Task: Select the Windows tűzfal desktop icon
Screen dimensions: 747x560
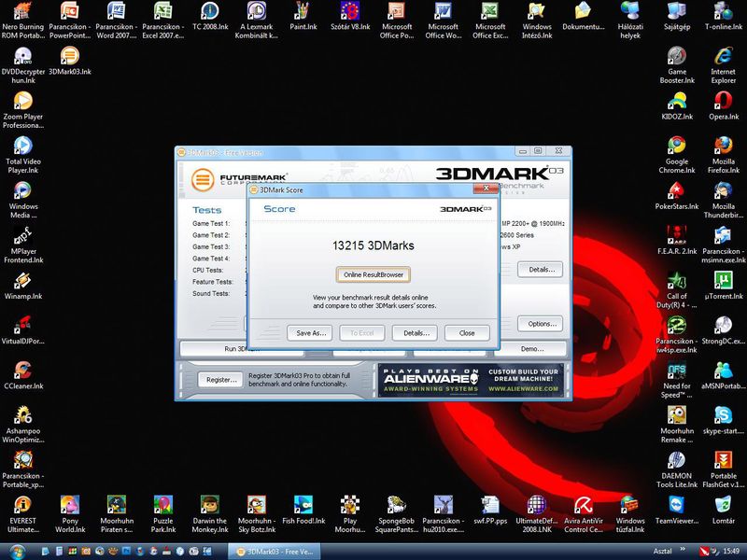Action: (629, 515)
